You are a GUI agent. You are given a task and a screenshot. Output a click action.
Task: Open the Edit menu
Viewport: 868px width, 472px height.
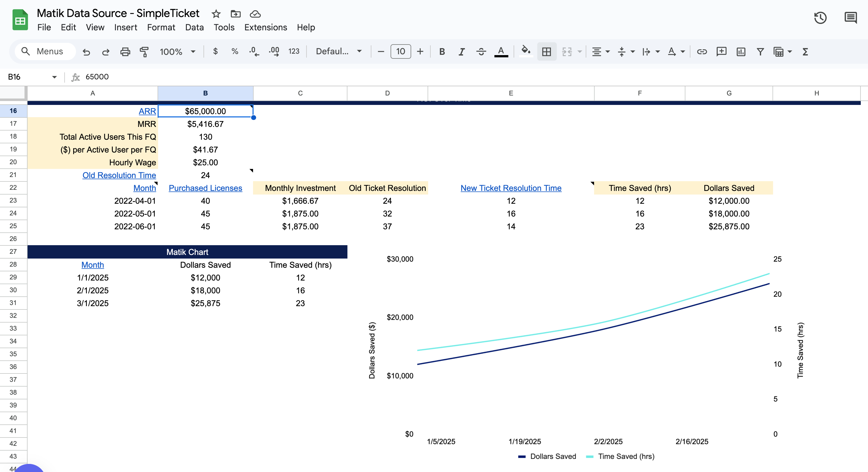(68, 27)
